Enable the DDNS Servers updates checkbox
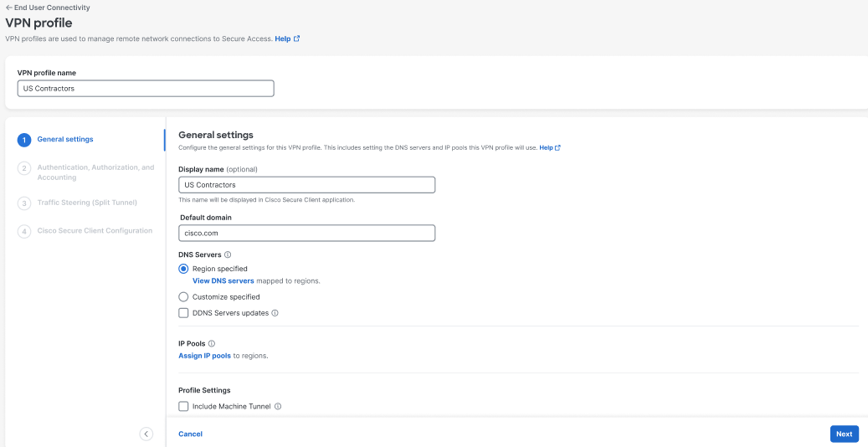The height and width of the screenshot is (447, 868). (x=183, y=313)
